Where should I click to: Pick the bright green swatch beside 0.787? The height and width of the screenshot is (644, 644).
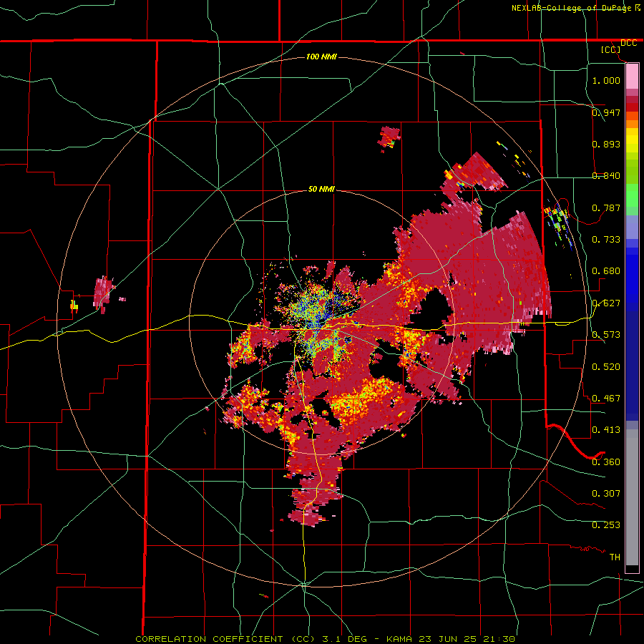(x=632, y=197)
